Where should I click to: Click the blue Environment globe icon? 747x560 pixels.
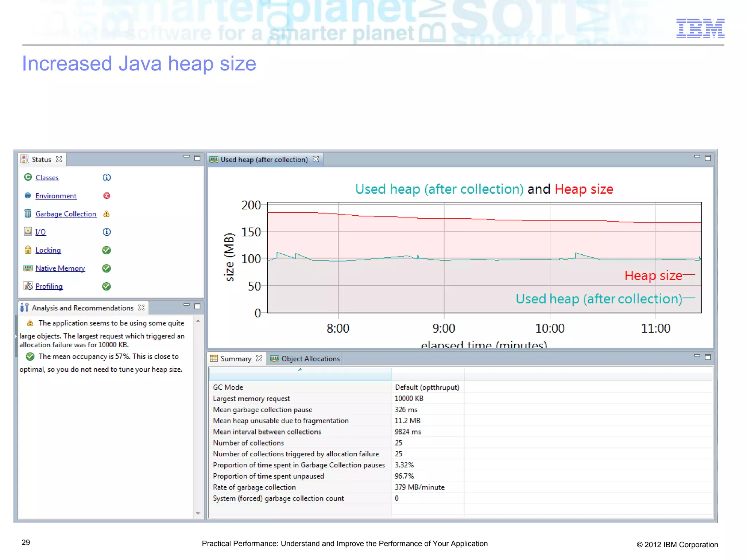(28, 195)
